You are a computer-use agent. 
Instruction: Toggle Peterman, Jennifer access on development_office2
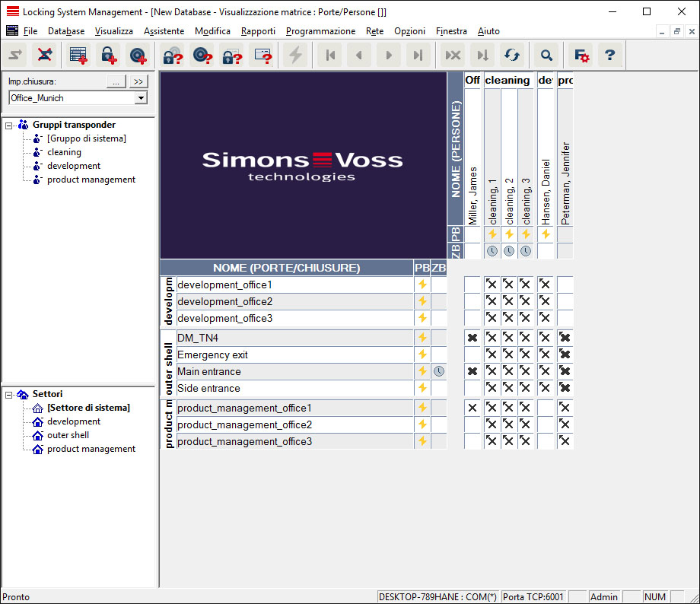point(565,301)
